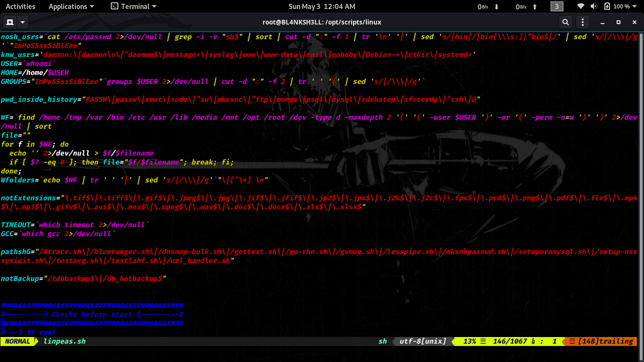Click the GROUPS variable name
This screenshot has width=644, height=362.
[x=14, y=81]
